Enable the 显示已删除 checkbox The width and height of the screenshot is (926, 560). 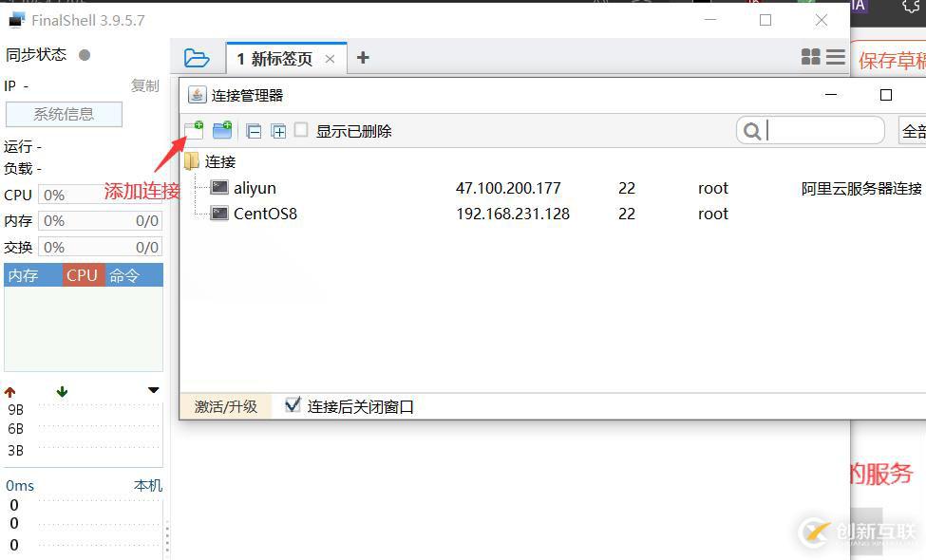click(300, 131)
